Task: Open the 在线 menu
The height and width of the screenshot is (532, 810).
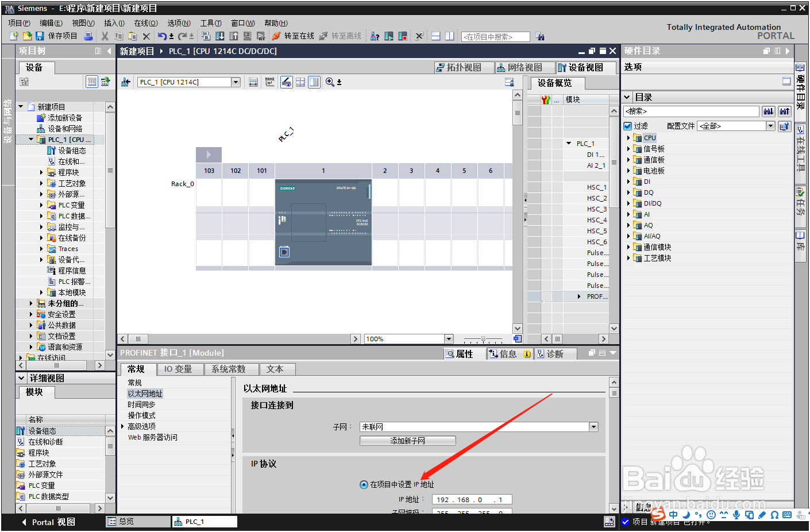Action: [x=145, y=23]
